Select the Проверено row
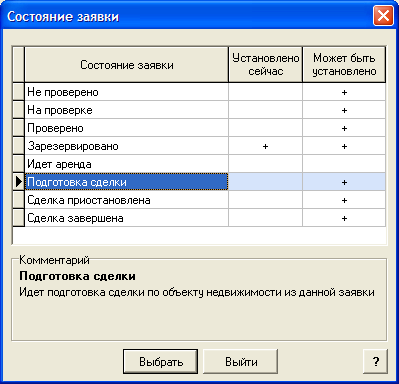The width and height of the screenshot is (399, 384). pos(199,128)
